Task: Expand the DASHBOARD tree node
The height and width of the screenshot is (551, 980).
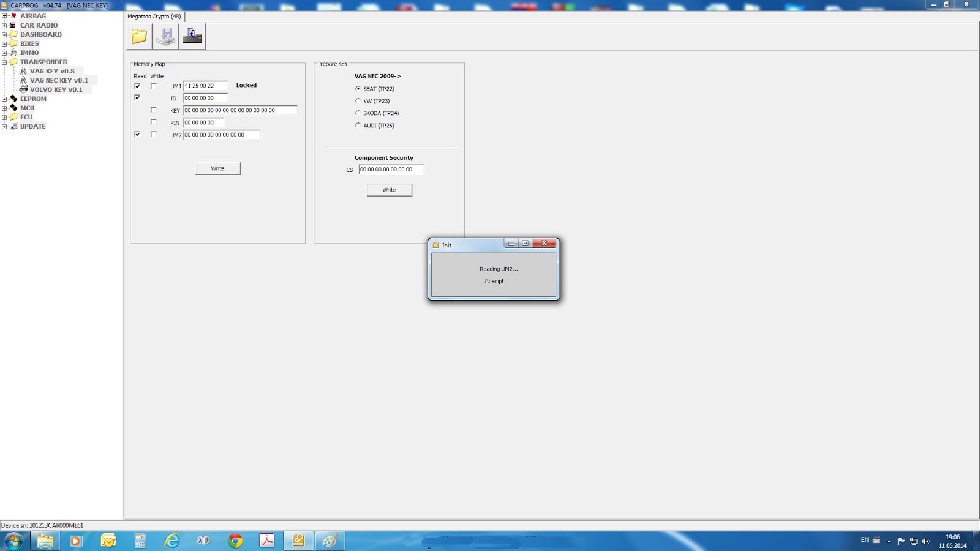Action: coord(5,34)
